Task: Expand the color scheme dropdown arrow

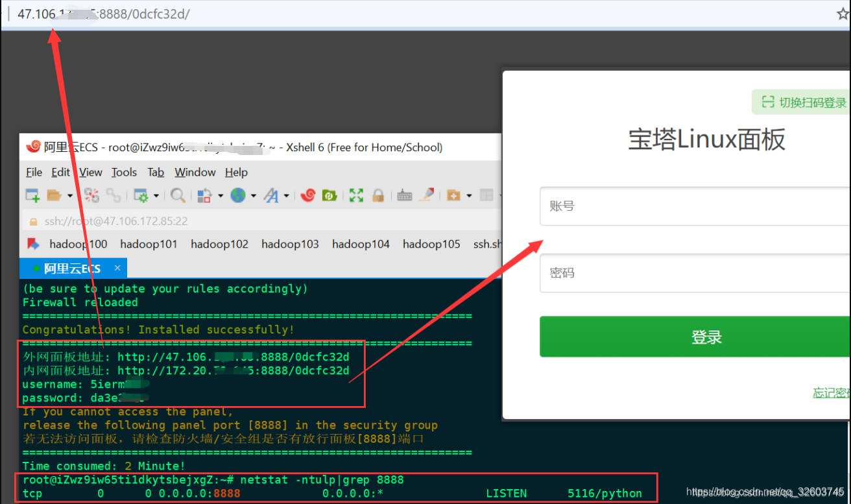Action: tap(221, 195)
